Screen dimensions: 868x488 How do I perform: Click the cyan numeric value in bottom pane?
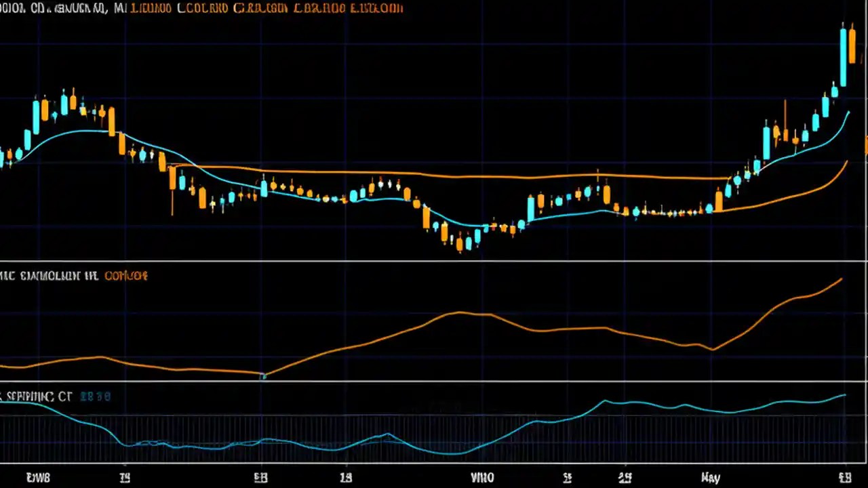click(95, 396)
